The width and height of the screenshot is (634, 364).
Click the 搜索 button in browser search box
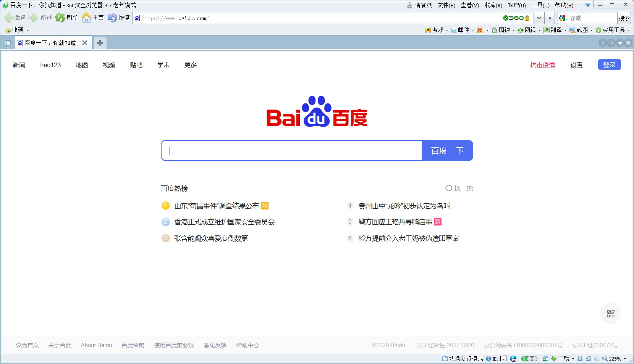tap(624, 18)
